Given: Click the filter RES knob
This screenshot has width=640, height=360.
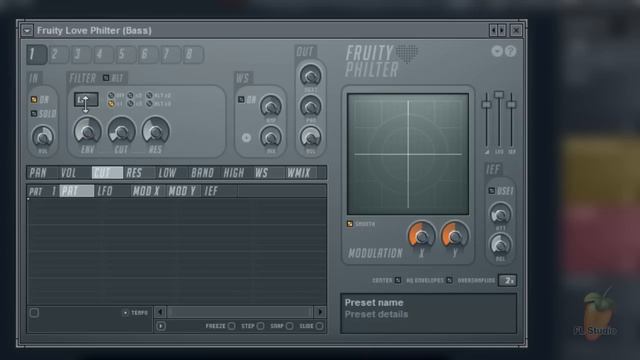Looking at the screenshot, I should [x=156, y=131].
